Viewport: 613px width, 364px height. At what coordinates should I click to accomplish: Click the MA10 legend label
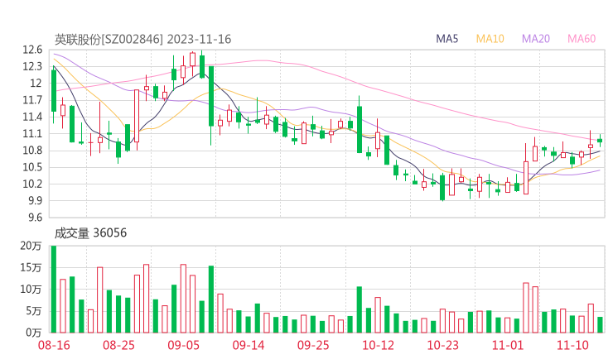(x=490, y=39)
